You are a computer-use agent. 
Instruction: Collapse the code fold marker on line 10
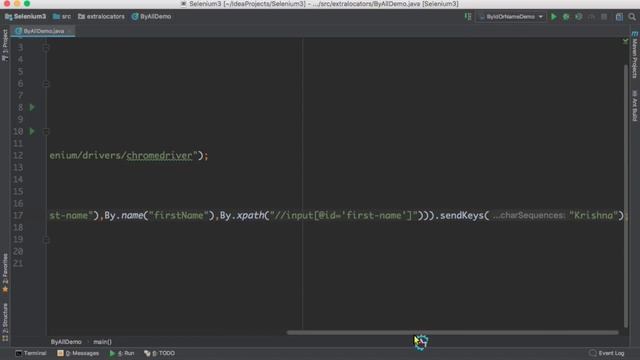46,131
